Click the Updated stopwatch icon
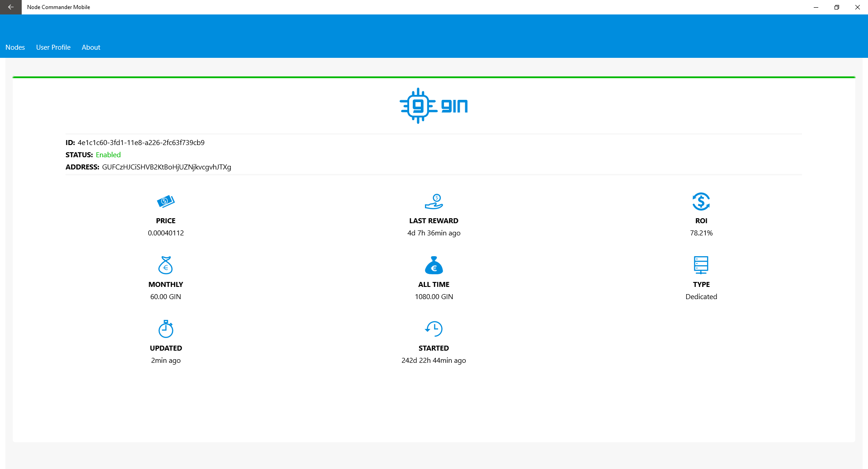Viewport: 868px width, 469px height. (x=166, y=329)
